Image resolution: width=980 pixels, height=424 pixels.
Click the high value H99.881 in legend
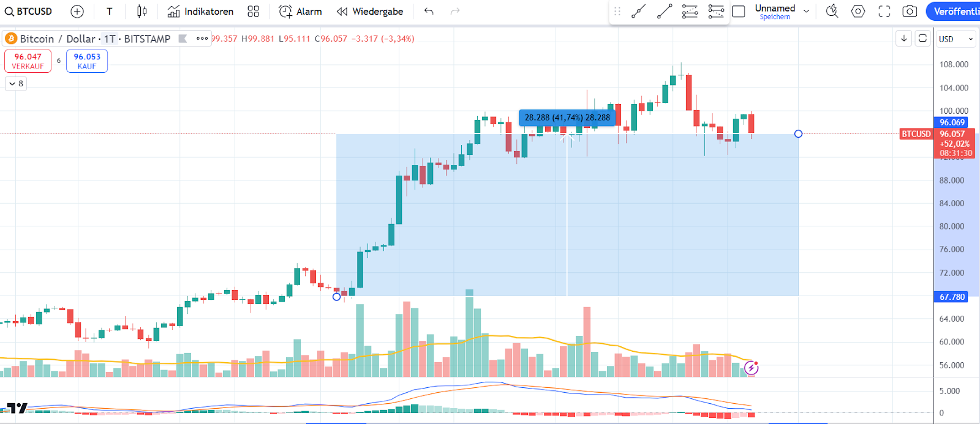258,39
